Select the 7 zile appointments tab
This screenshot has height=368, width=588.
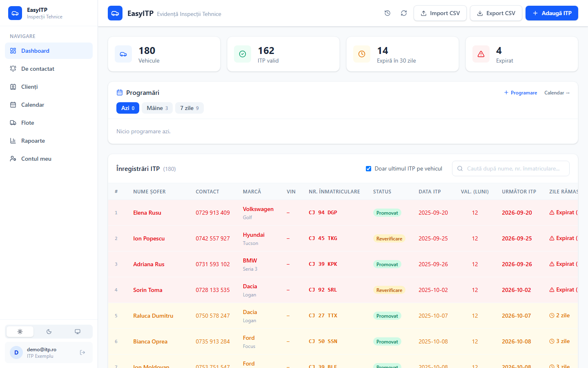[189, 108]
